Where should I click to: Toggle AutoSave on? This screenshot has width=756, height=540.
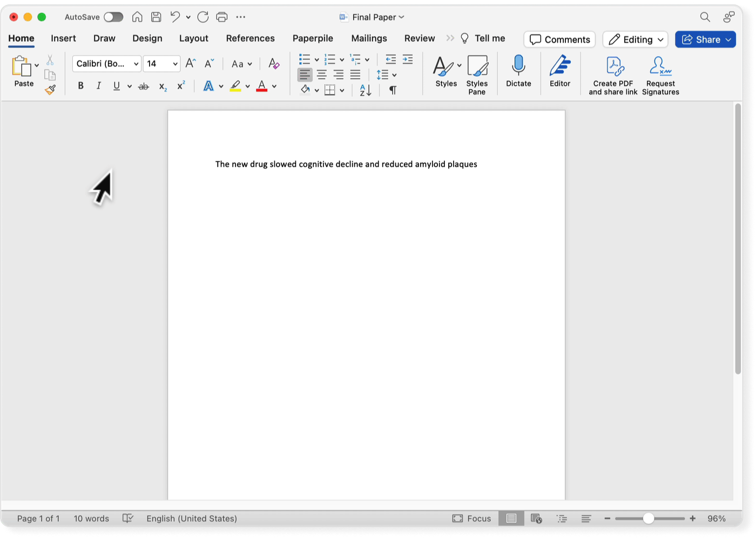[113, 17]
